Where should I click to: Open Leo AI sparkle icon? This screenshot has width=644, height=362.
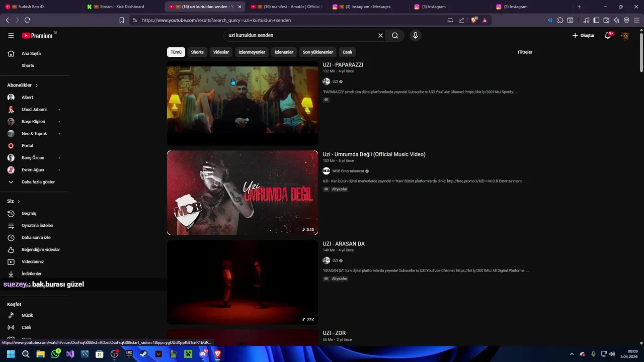coord(616,20)
